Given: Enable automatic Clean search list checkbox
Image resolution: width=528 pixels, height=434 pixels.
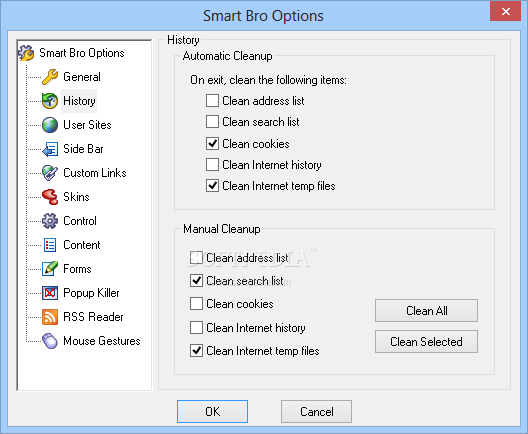Looking at the screenshot, I should pos(212,122).
